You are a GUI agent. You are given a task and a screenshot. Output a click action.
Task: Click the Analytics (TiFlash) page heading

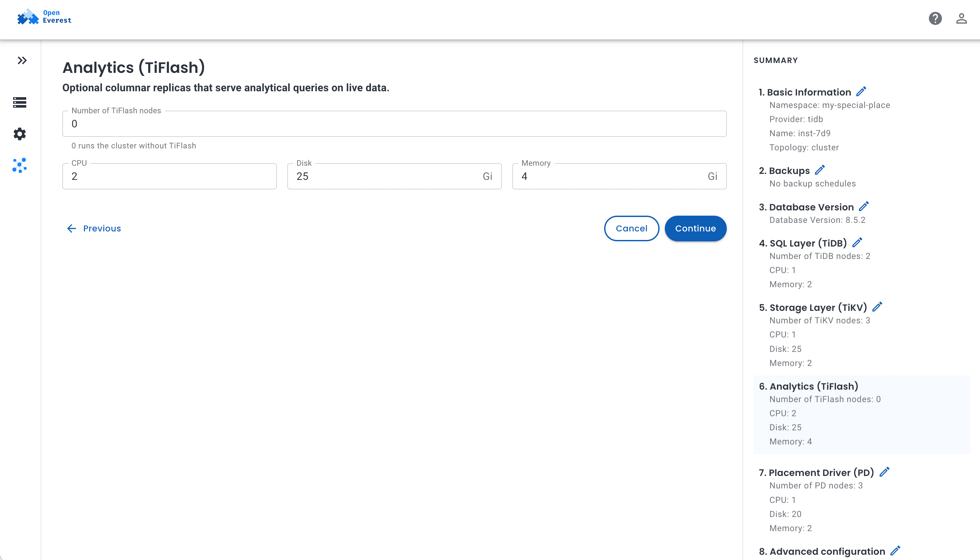click(134, 67)
